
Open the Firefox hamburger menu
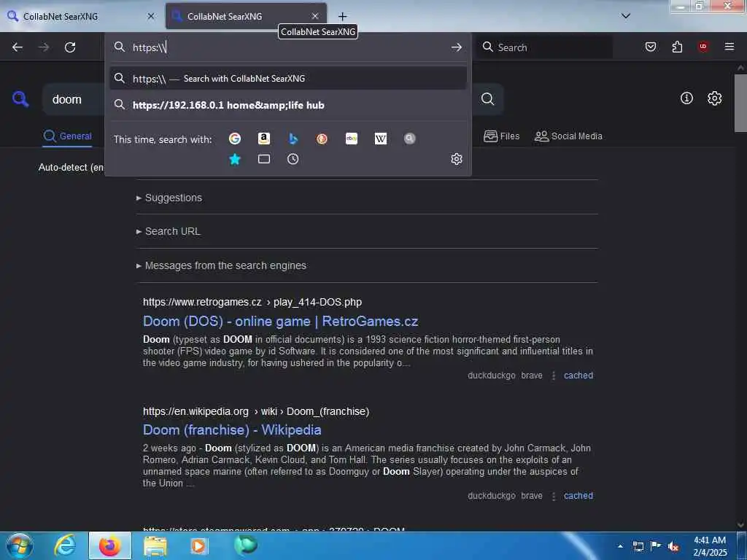coord(729,47)
